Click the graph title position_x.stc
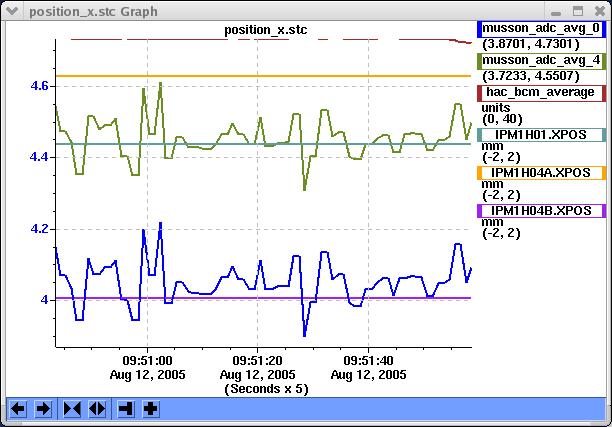This screenshot has width=612, height=427. (265, 30)
